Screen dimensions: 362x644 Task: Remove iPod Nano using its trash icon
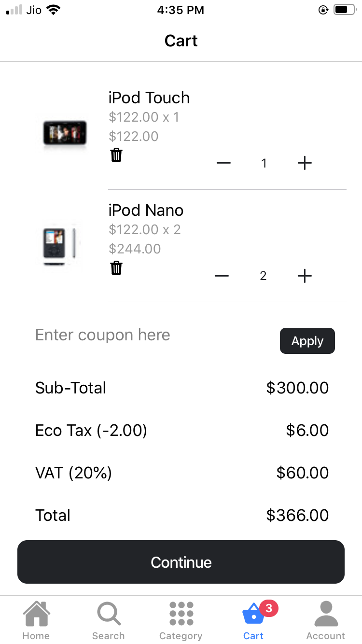116,268
